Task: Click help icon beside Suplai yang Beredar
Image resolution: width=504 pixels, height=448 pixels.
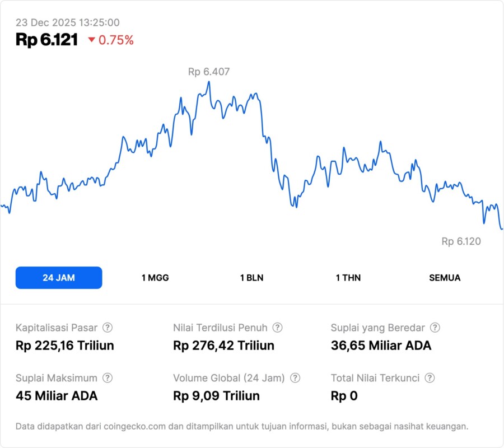Action: [x=435, y=328]
